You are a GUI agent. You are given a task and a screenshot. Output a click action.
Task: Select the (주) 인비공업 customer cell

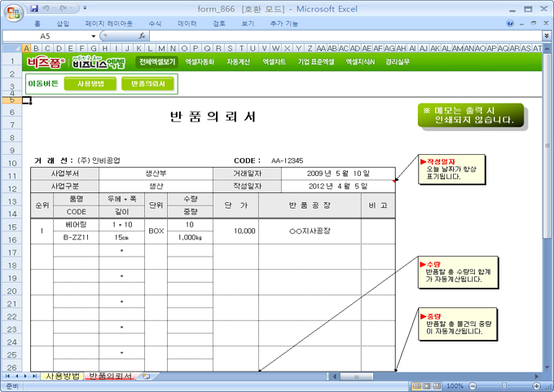[99, 161]
